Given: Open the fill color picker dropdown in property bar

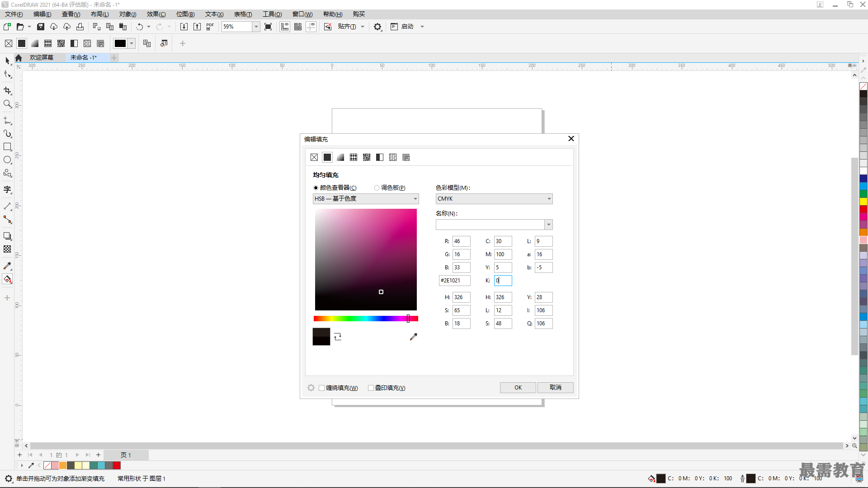Looking at the screenshot, I should pyautogui.click(x=132, y=43).
